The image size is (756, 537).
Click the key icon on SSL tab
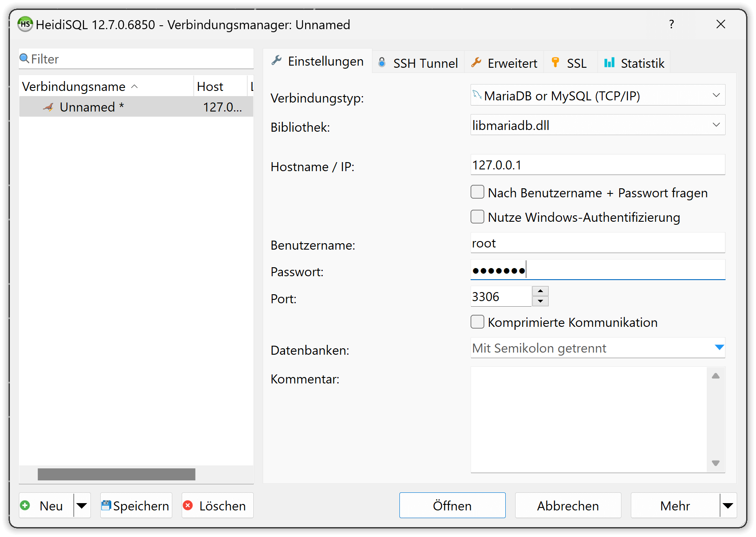point(555,63)
